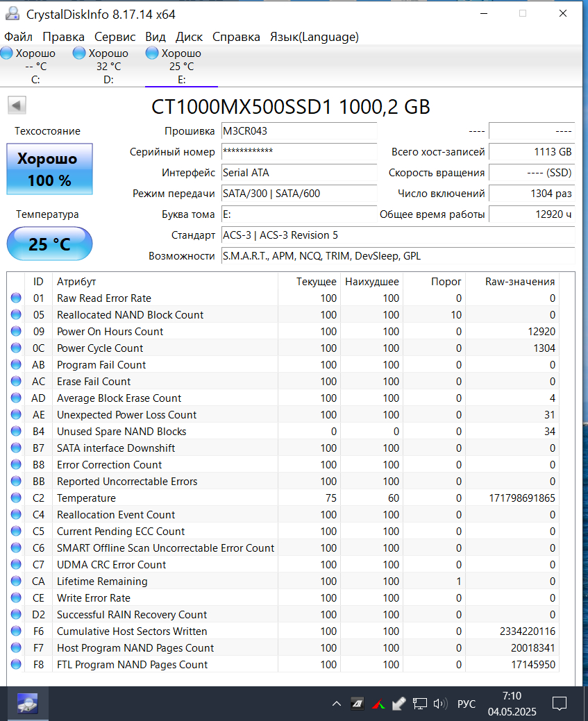Open the Справка menu
The image size is (588, 721).
point(236,37)
